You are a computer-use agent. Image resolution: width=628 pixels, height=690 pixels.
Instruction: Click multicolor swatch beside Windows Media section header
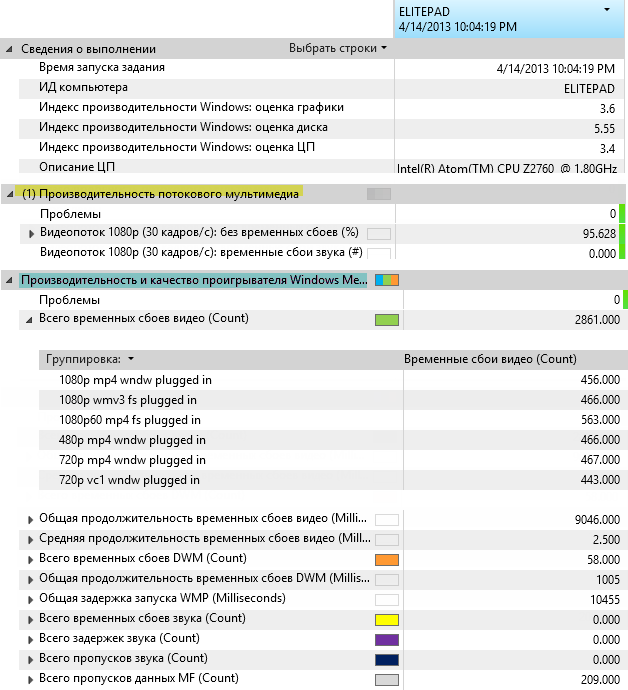tap(387, 280)
